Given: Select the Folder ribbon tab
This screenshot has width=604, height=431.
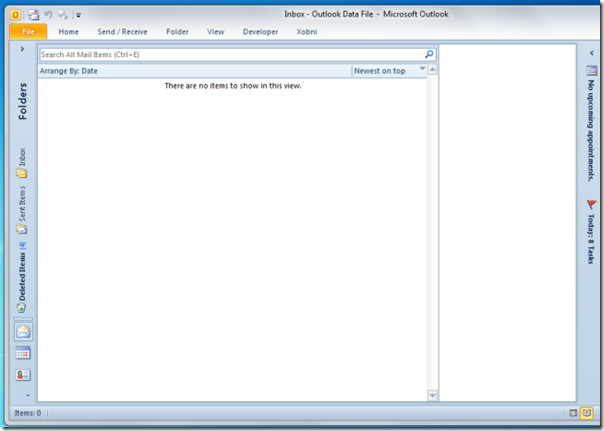Looking at the screenshot, I should click(177, 32).
